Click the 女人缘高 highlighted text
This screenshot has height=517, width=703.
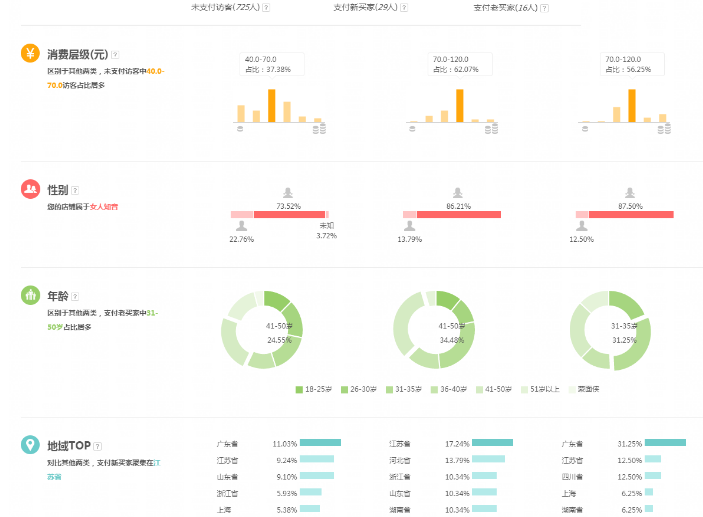pos(104,206)
